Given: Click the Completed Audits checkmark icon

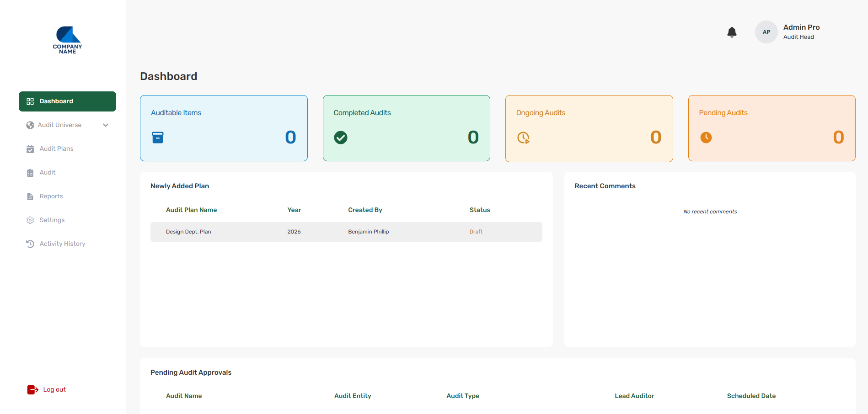Looking at the screenshot, I should pyautogui.click(x=341, y=138).
